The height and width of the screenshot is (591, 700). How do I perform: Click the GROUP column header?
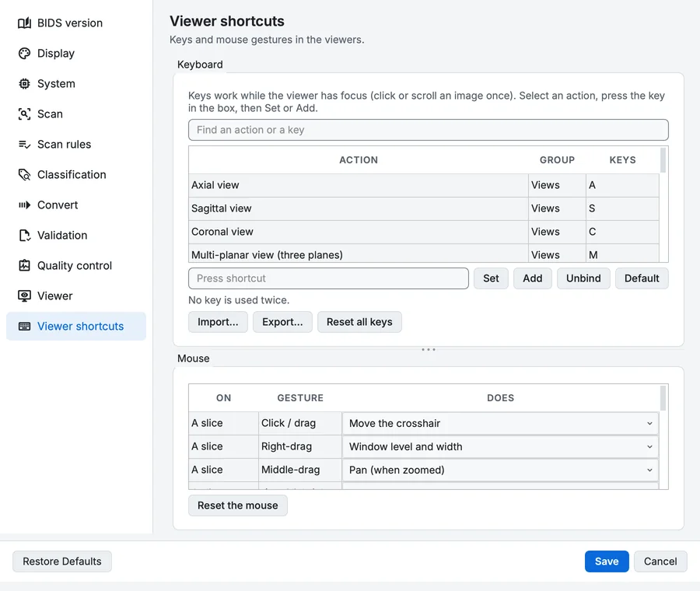click(x=557, y=159)
